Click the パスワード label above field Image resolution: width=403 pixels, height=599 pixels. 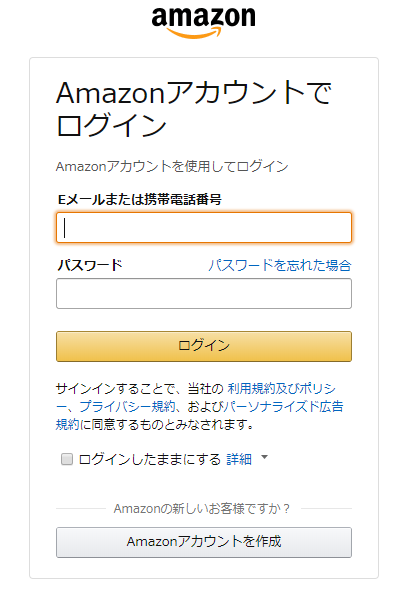[x=90, y=265]
